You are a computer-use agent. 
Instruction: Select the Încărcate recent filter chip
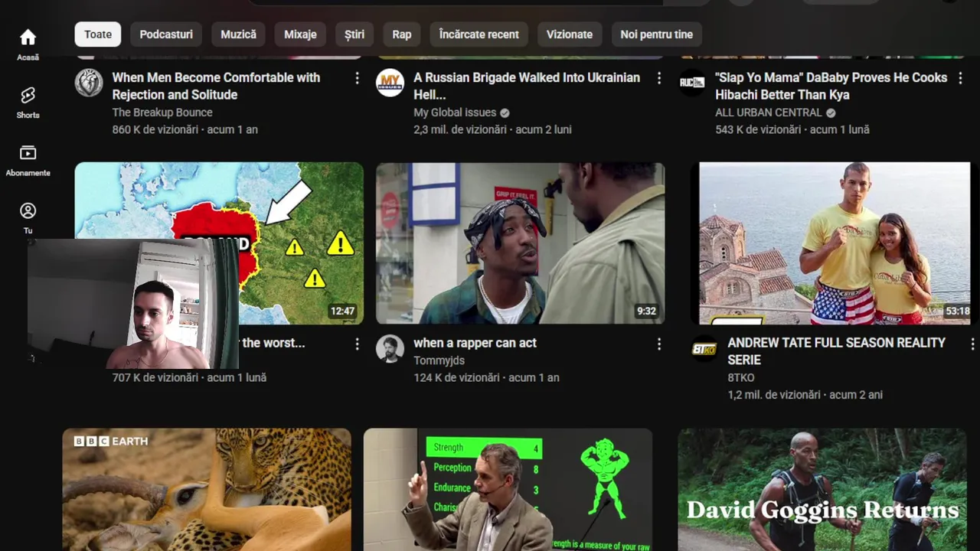479,34
